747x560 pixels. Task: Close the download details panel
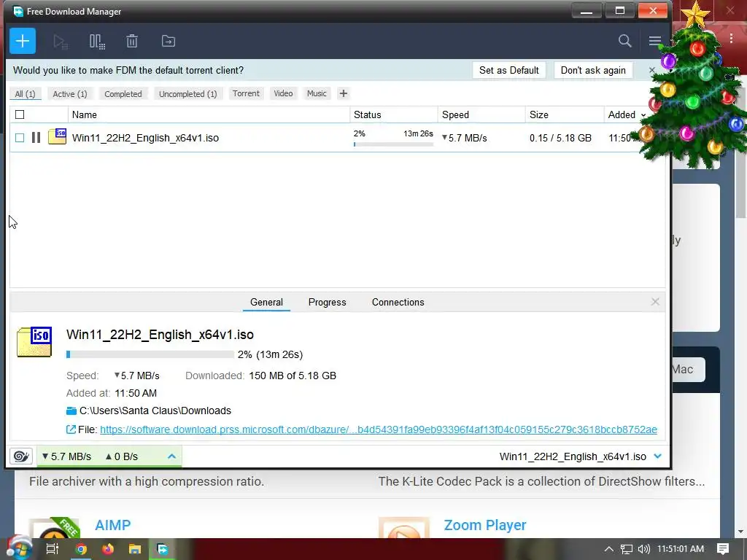[x=655, y=302]
